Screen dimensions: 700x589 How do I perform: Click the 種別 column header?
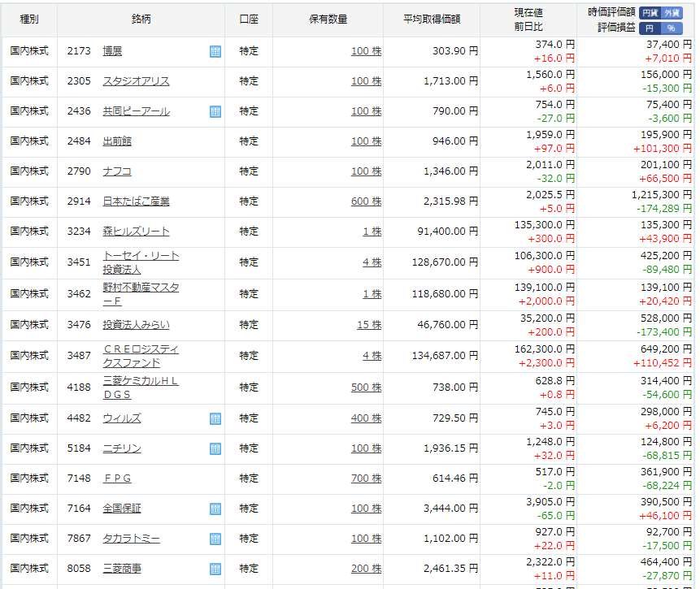(x=29, y=19)
